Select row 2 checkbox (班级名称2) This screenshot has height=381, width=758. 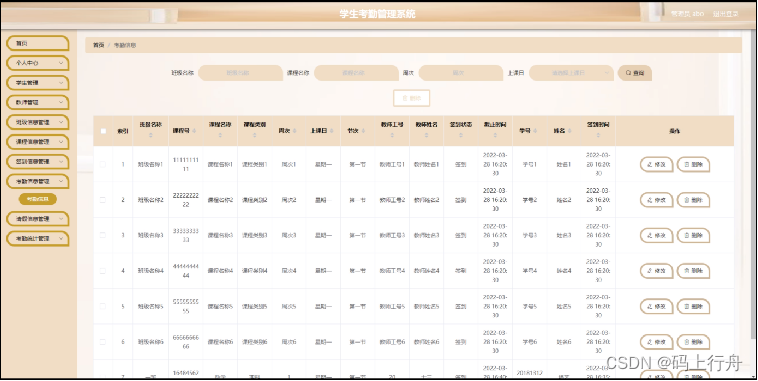coord(102,200)
